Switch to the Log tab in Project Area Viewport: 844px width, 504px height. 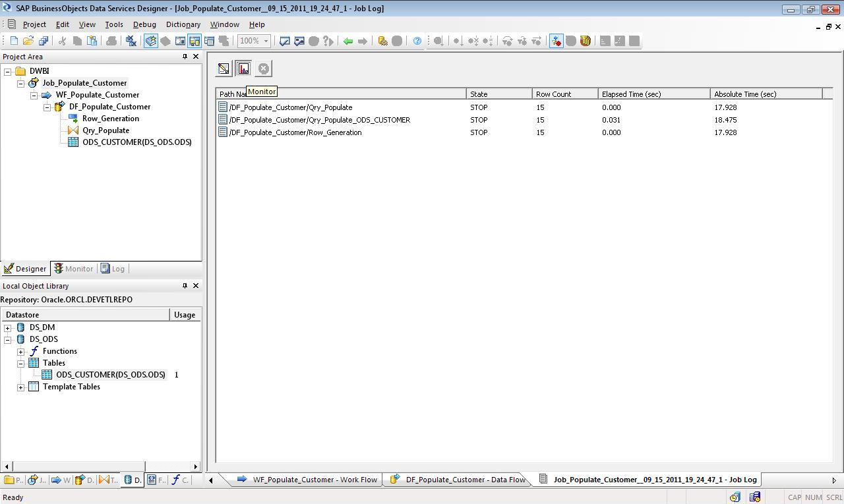click(113, 269)
